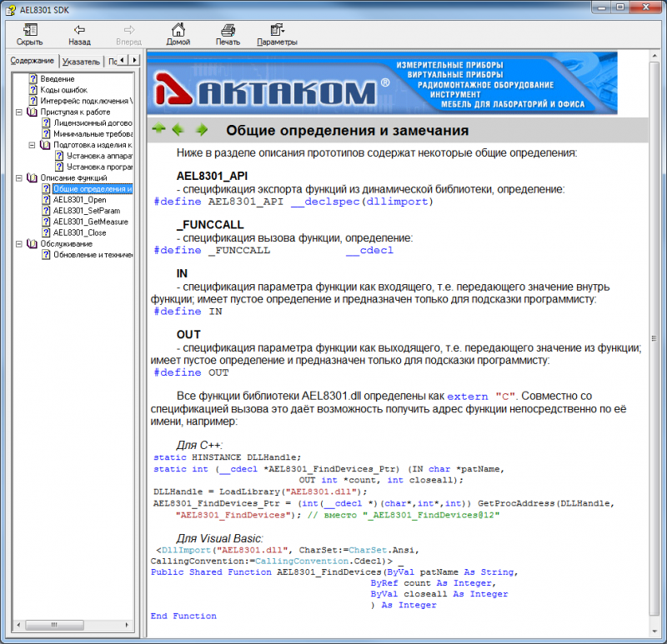Switch to the Указатель tab
Screen dimensions: 667x644
(81, 62)
